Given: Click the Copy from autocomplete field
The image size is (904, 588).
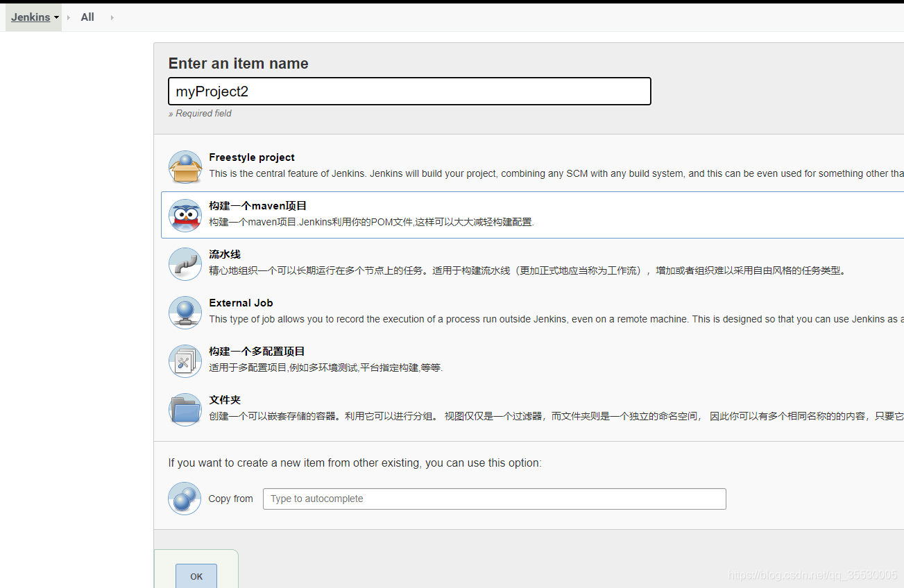Looking at the screenshot, I should tap(495, 499).
